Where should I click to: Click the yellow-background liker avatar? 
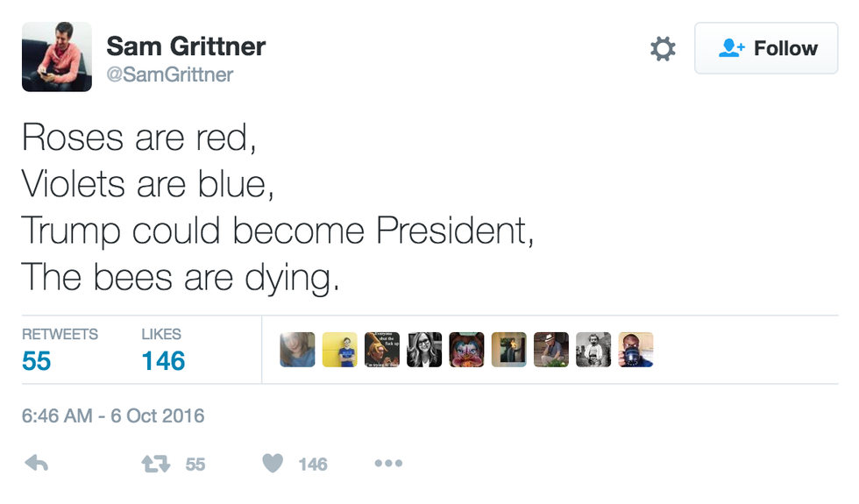[x=340, y=350]
